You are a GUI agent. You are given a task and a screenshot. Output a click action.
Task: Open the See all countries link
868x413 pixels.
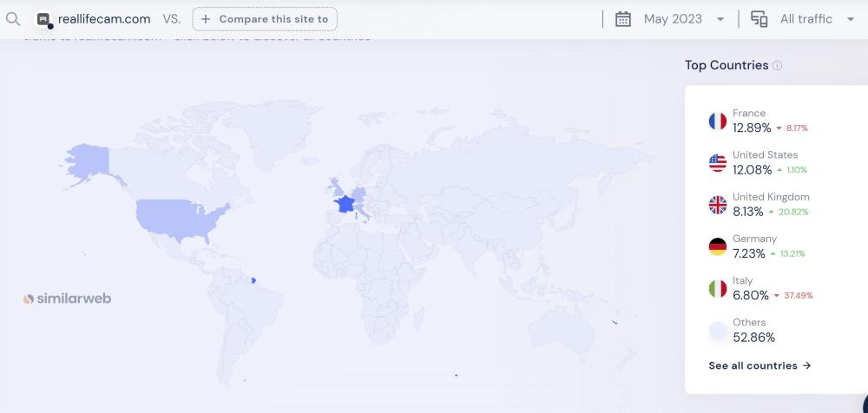click(759, 365)
